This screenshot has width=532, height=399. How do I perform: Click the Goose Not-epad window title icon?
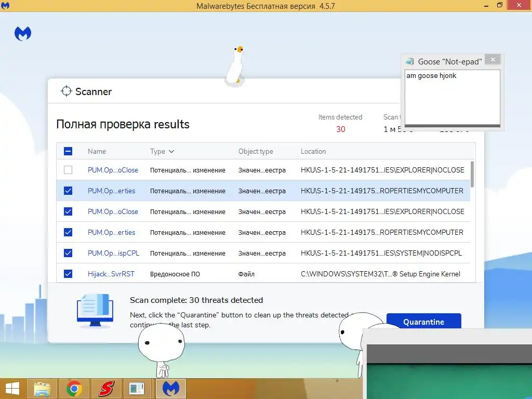pyautogui.click(x=410, y=61)
